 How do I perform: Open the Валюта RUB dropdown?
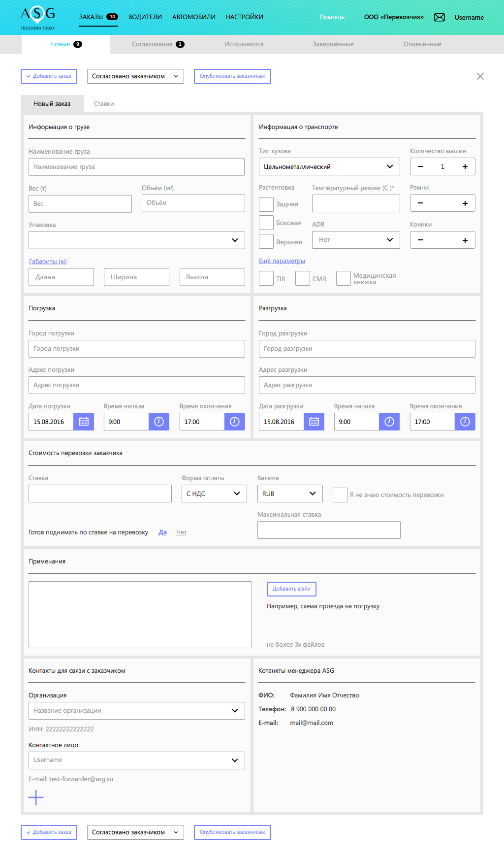(x=290, y=494)
